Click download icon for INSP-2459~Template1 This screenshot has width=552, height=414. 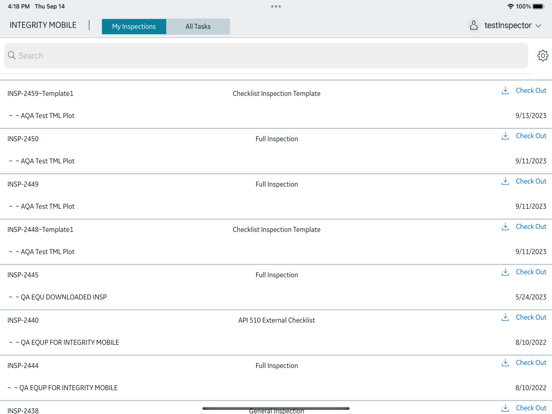coord(505,90)
